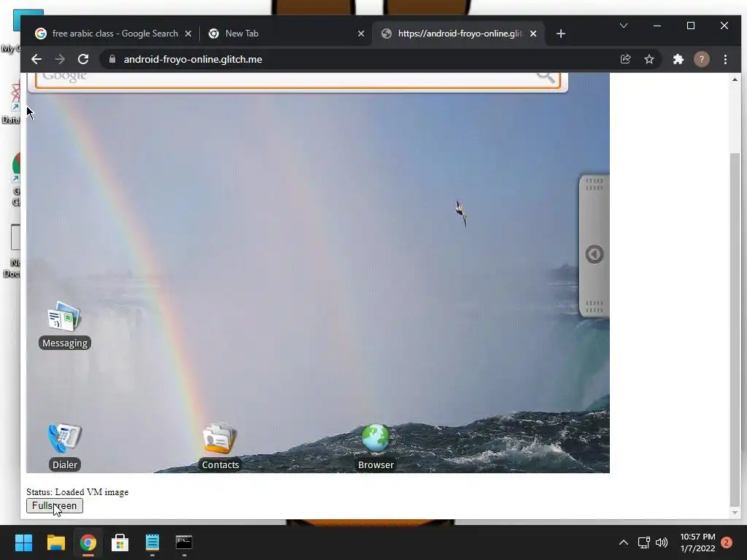Open the Chrome profile avatar
The height and width of the screenshot is (560, 747).
701,59
